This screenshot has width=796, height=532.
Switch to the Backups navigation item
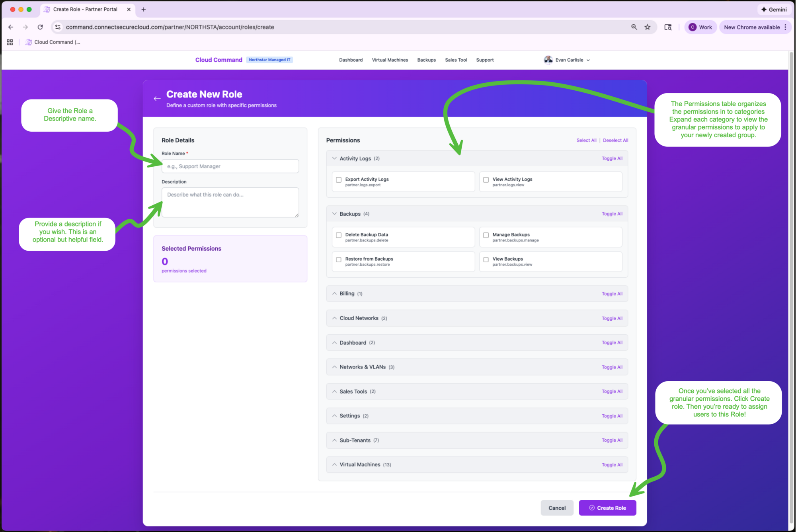[x=426, y=60]
